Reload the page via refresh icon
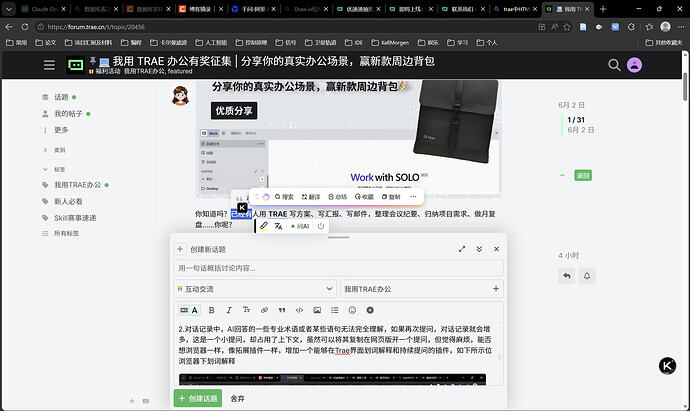The width and height of the screenshot is (690, 411). (x=25, y=27)
